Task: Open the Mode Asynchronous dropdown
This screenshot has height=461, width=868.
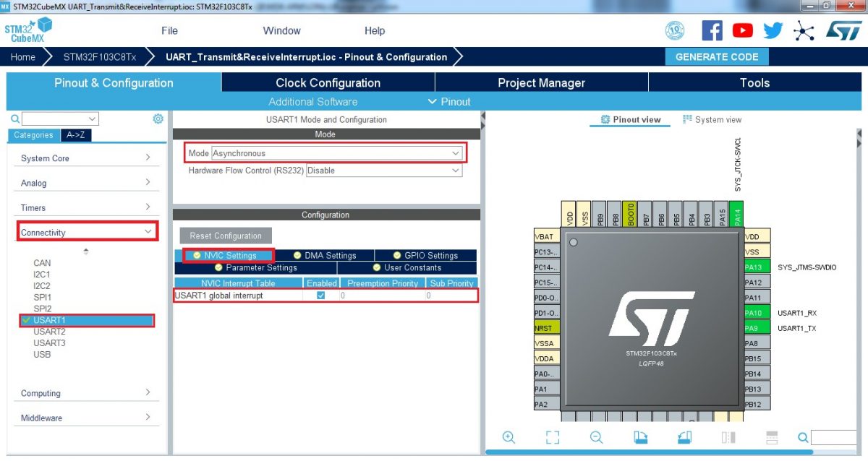Action: (336, 153)
